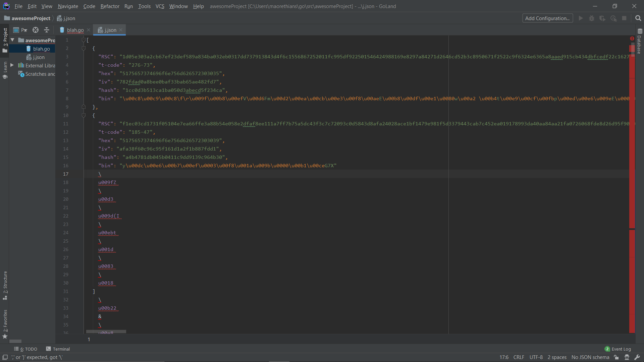
Task: Click the Collapse All icon in Project panel
Action: (x=47, y=30)
